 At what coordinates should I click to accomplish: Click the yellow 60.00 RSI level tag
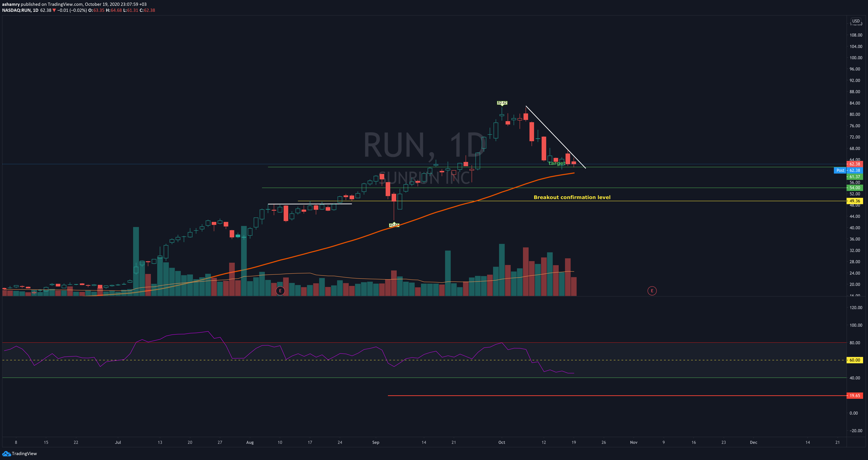(854, 360)
